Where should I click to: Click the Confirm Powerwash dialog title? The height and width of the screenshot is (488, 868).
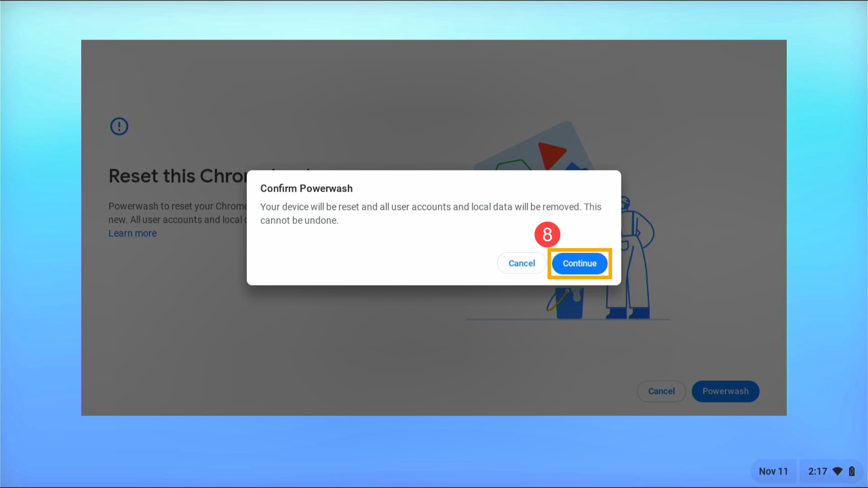click(x=307, y=188)
